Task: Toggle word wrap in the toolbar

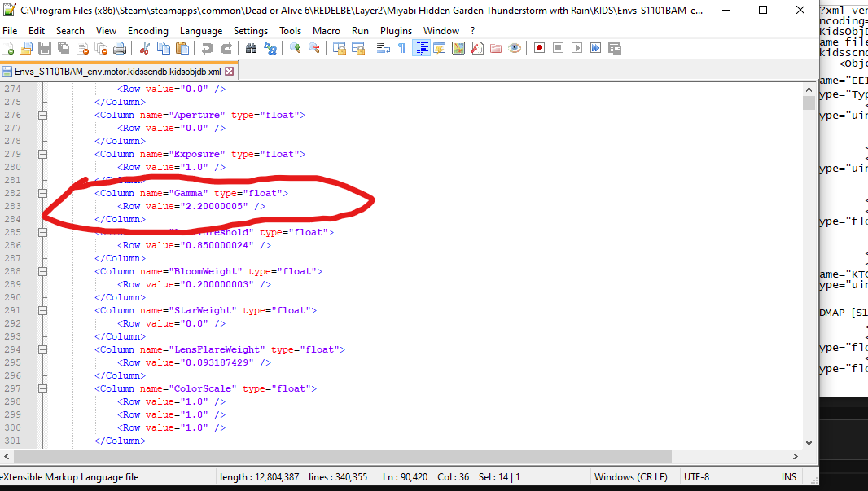Action: point(383,49)
